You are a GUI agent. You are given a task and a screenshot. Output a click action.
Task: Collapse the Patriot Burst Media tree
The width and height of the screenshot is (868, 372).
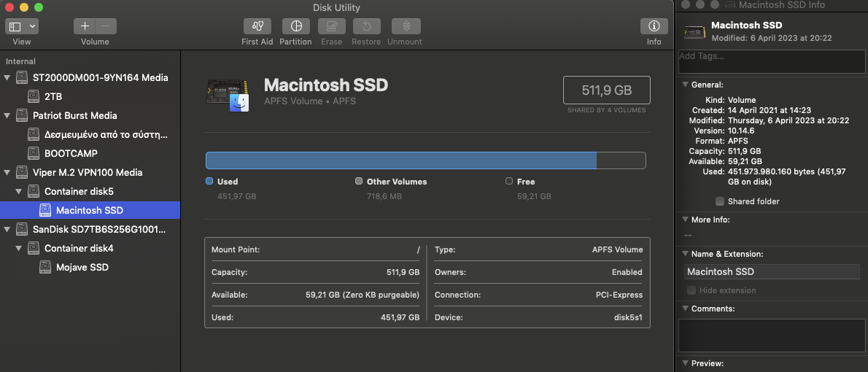7,116
